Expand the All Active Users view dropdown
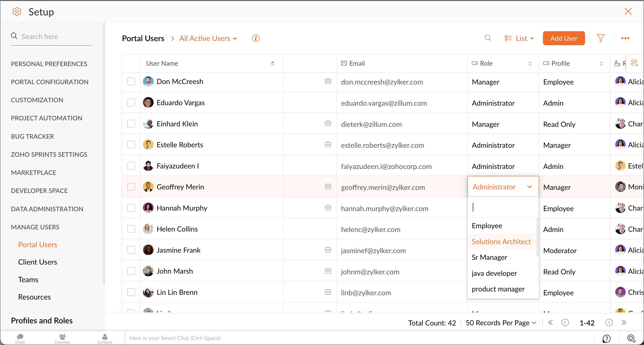The width and height of the screenshot is (644, 345). 208,38
